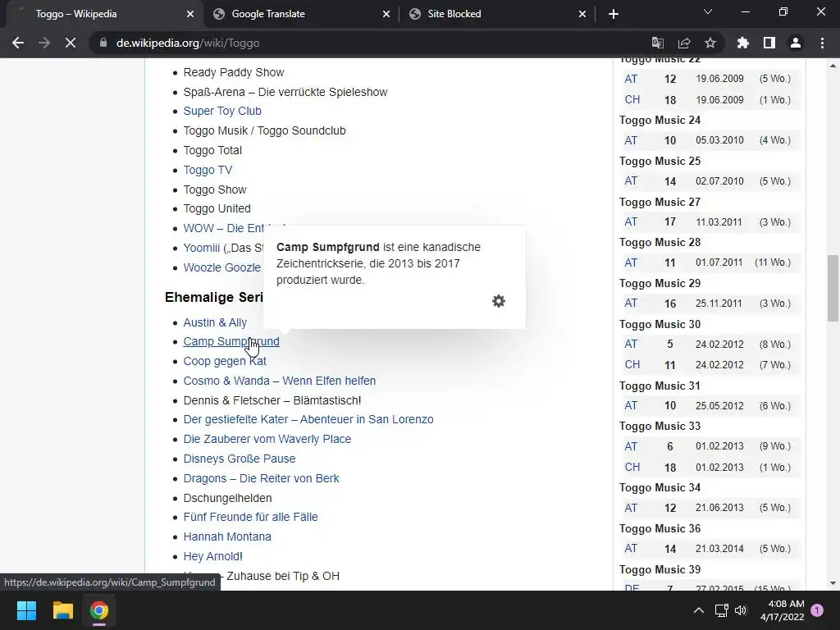The width and height of the screenshot is (840, 630).
Task: Click AT link under Toggo Music 24
Action: 631,140
